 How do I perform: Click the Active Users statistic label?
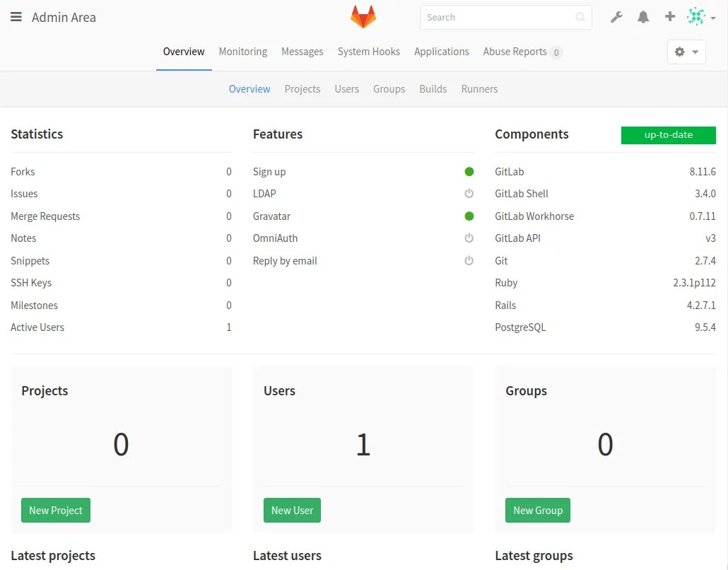pos(37,327)
